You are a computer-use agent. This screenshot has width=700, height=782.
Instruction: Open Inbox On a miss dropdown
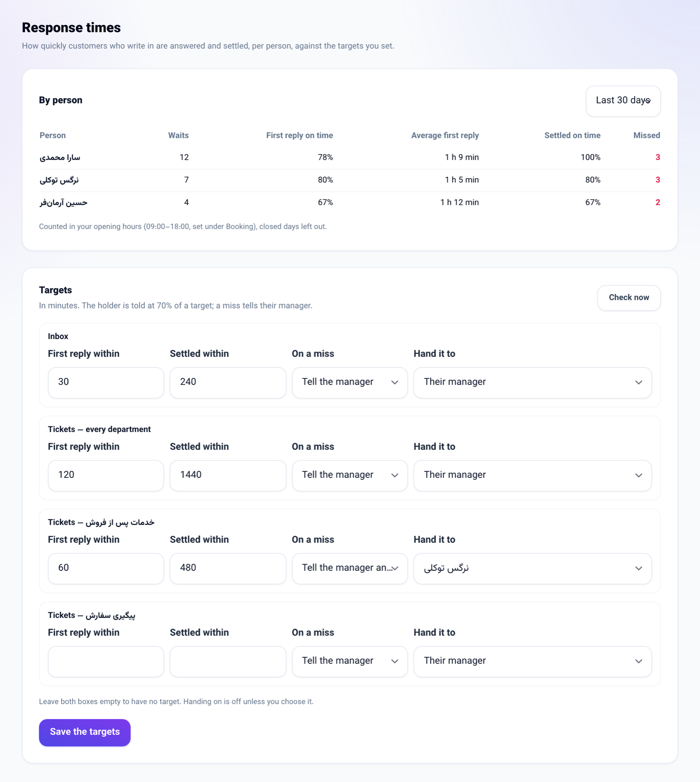[350, 382]
